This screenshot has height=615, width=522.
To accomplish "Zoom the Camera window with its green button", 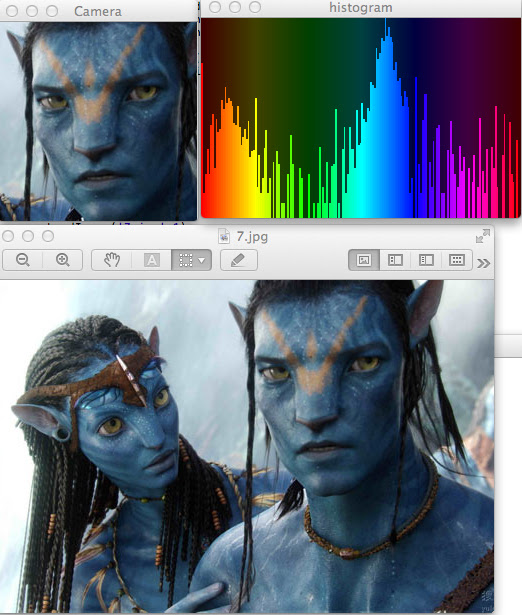I will tap(52, 11).
